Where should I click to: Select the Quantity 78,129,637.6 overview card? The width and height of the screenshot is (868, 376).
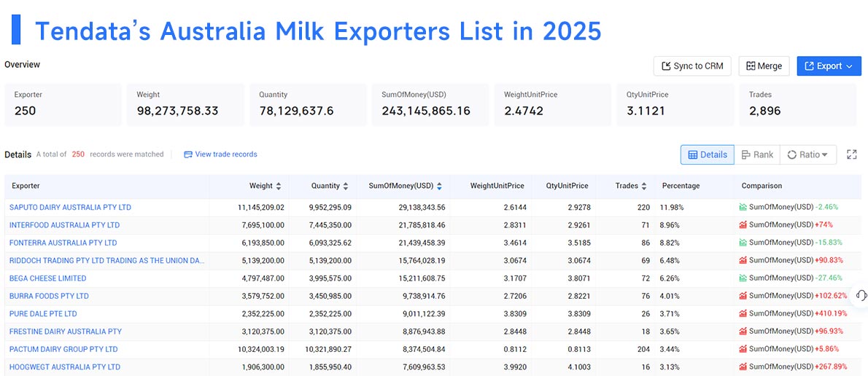click(308, 104)
